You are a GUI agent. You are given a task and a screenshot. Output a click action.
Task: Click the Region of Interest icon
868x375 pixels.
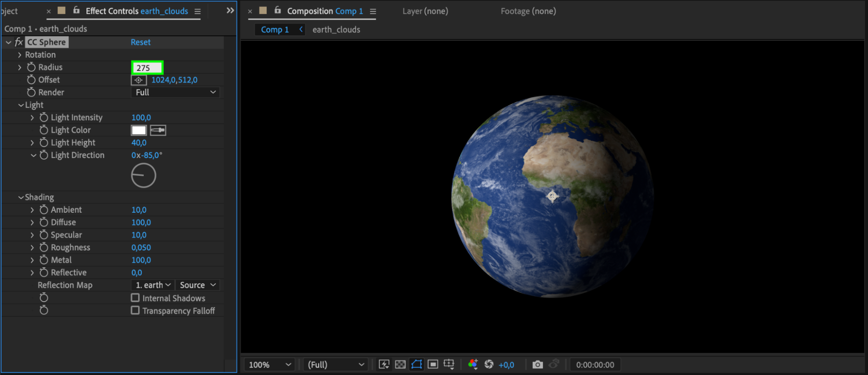(x=433, y=365)
